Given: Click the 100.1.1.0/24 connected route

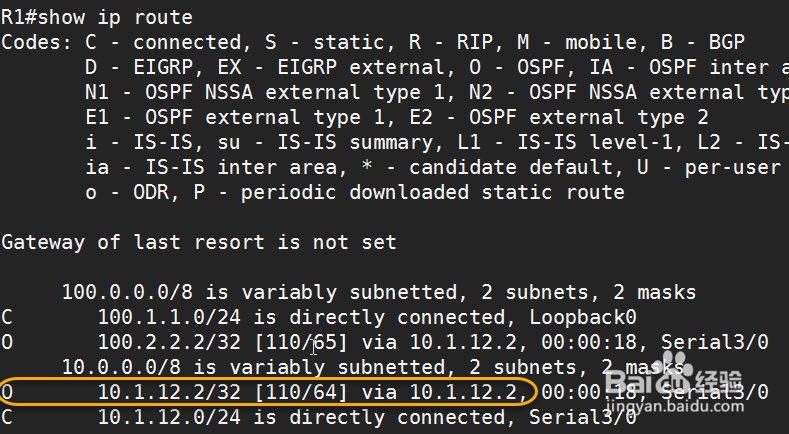Looking at the screenshot, I should coord(162,318).
